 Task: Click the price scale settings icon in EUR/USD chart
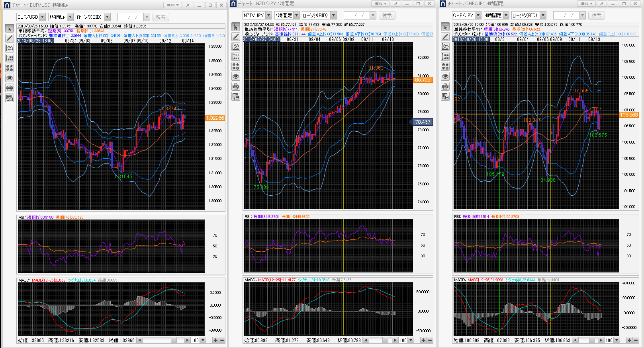click(x=10, y=58)
